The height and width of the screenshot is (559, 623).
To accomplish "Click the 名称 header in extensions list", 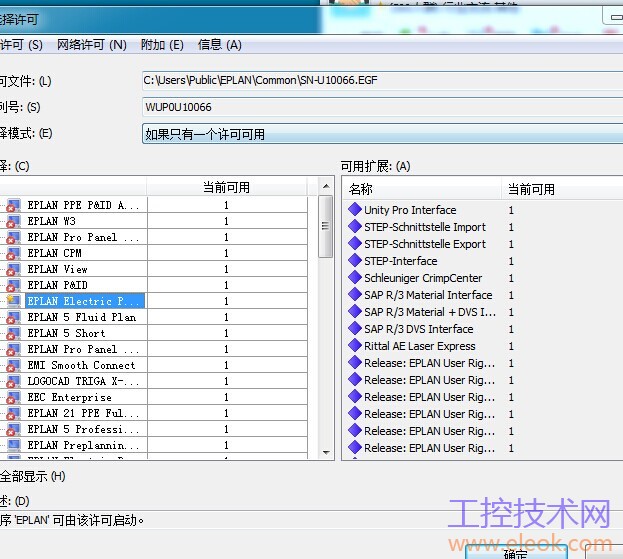I will tap(422, 189).
